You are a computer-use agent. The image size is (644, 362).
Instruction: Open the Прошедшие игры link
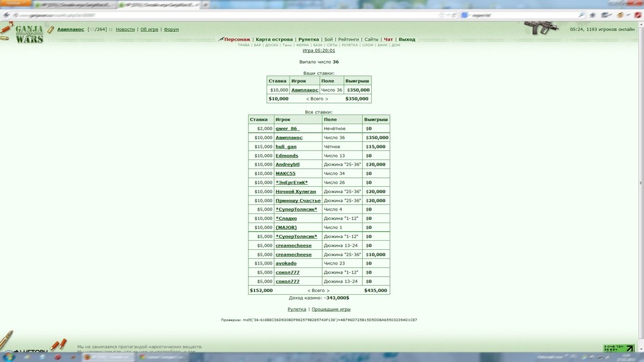331,309
